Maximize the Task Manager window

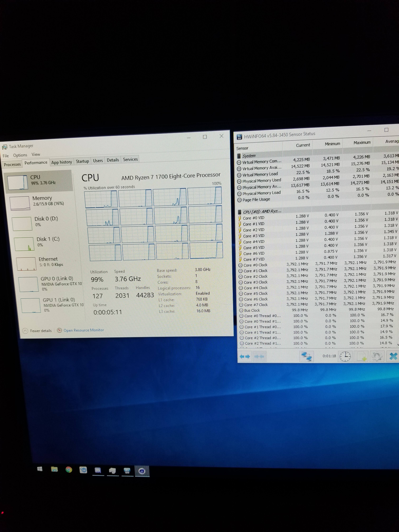205,137
